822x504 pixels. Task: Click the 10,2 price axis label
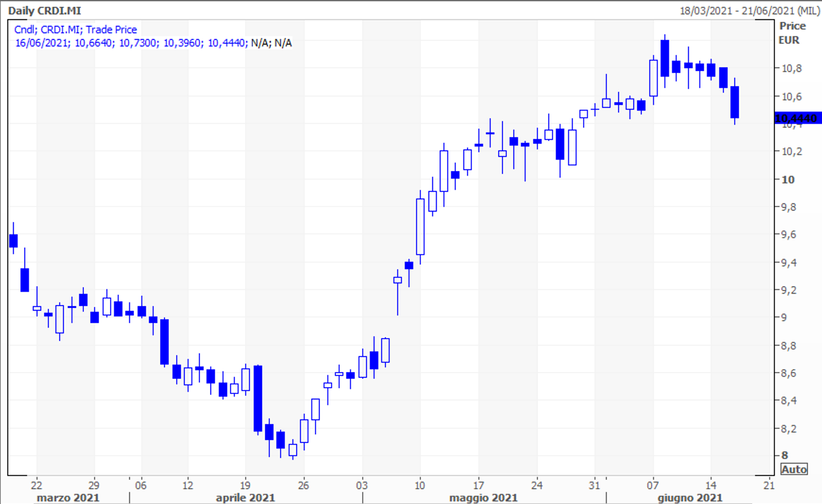[x=791, y=152]
